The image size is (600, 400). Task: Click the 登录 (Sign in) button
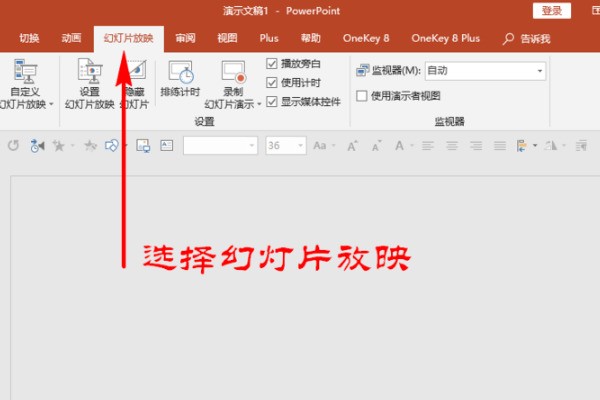(x=552, y=11)
